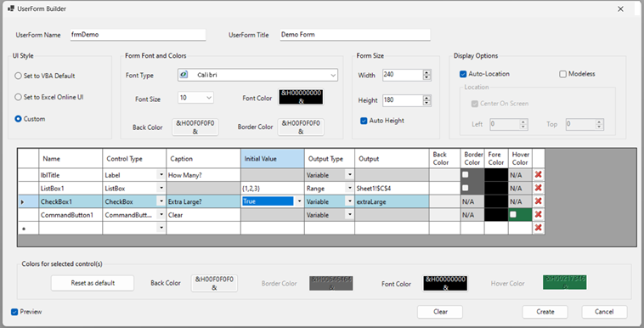Click the Extra Large? caption cell
The height and width of the screenshot is (328, 644).
click(x=203, y=201)
